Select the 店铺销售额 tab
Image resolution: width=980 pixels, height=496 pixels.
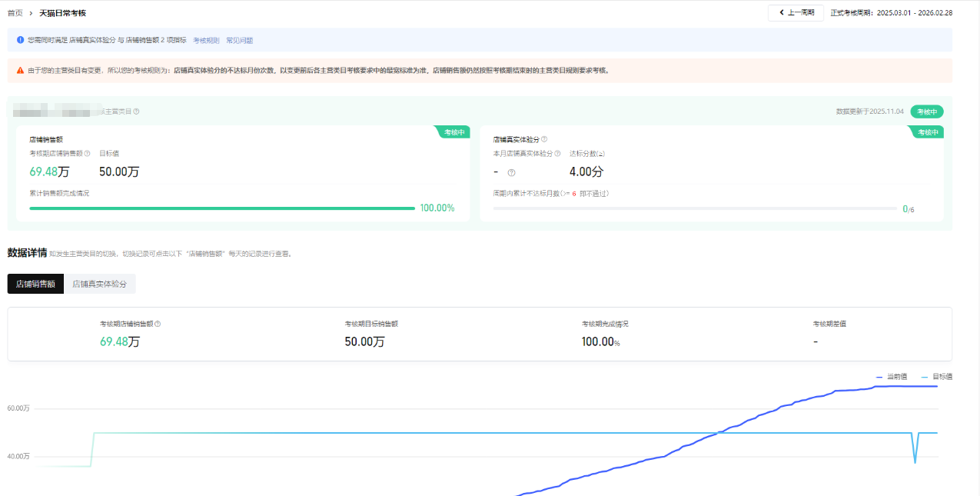pos(35,284)
